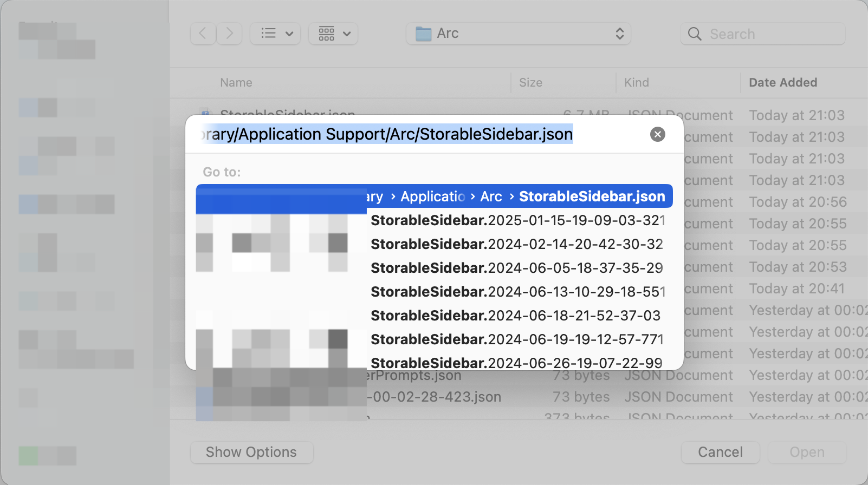Viewport: 868px width, 485px height.
Task: Sort by the Name column header
Action: click(236, 82)
